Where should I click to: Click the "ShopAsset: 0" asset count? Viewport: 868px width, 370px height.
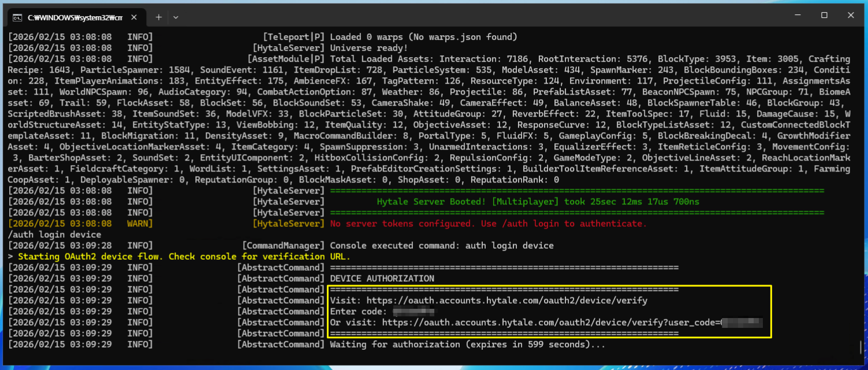428,180
